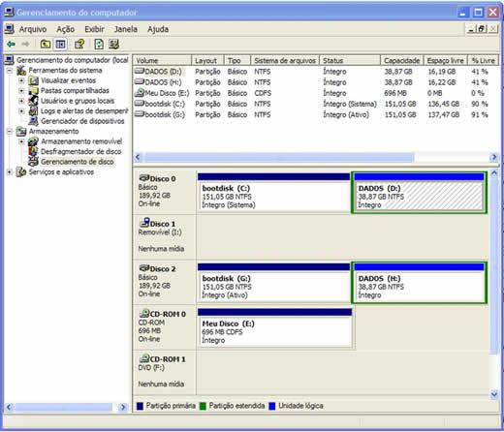This screenshot has width=504, height=432.
Task: Open Gerenciador de dispositivos in tree
Action: [x=82, y=121]
